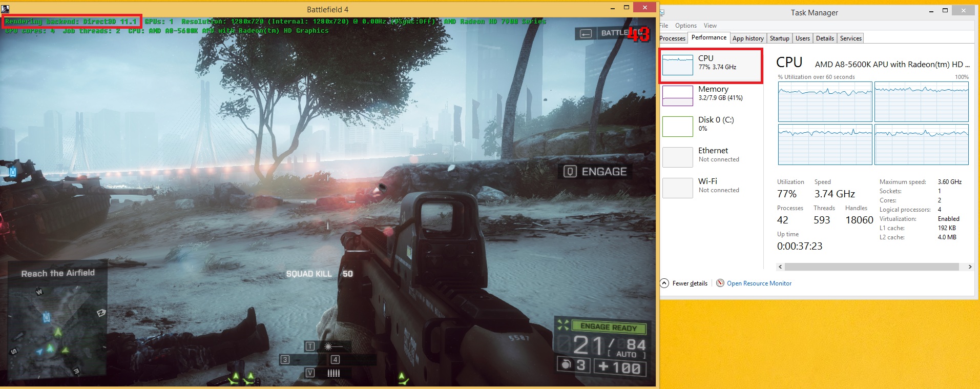Open the Options menu

tap(685, 26)
